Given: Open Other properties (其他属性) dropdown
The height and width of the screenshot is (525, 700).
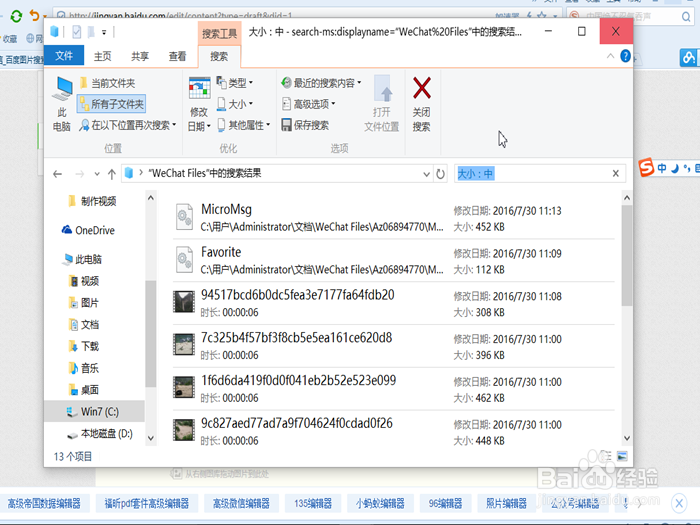Looking at the screenshot, I should pyautogui.click(x=244, y=125).
